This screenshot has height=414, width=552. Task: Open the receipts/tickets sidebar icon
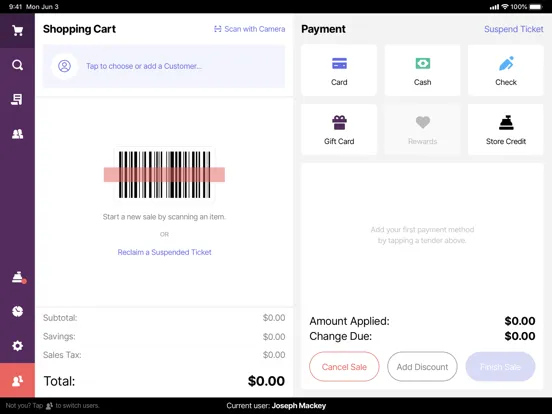point(17,100)
